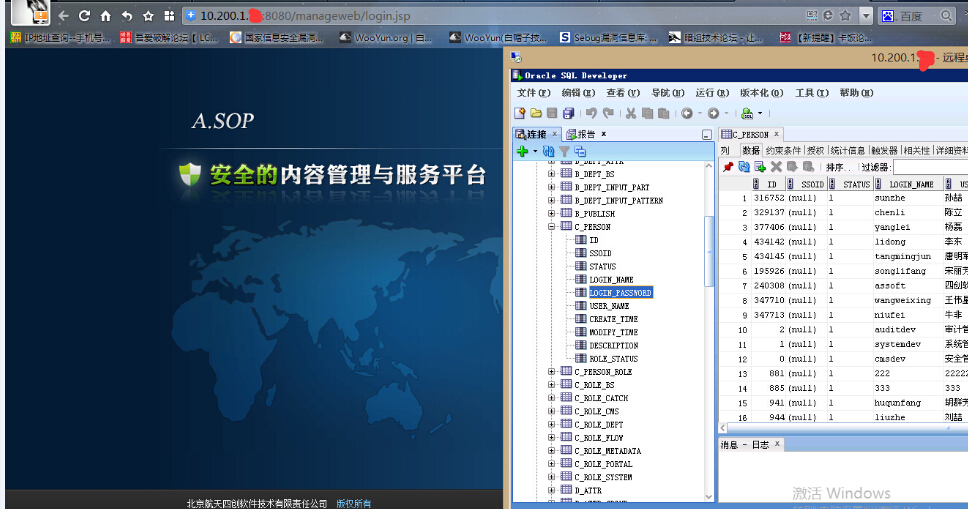Switch to the 数据 data subtab
The image size is (968, 509).
[x=751, y=150]
